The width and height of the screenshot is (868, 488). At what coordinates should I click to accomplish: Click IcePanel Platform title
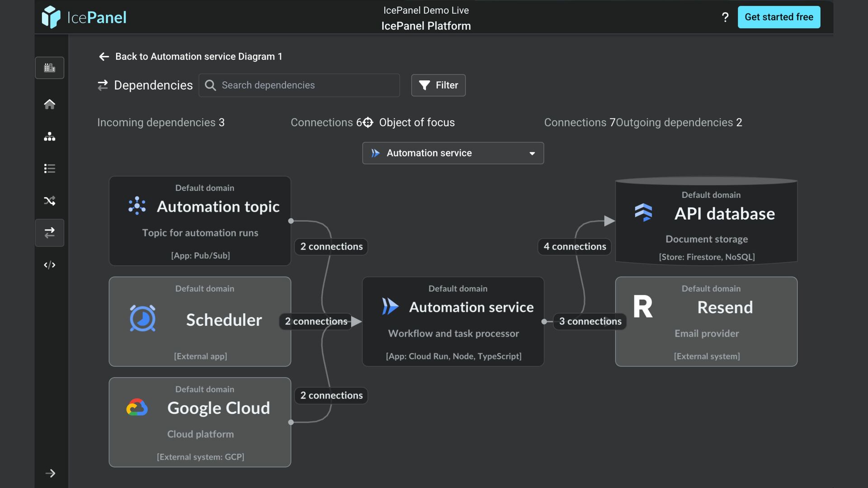point(426,26)
